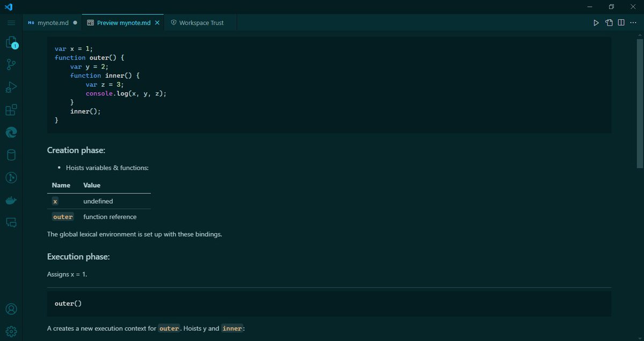This screenshot has height=341, width=644.
Task: Open the Docker view
Action: click(11, 201)
